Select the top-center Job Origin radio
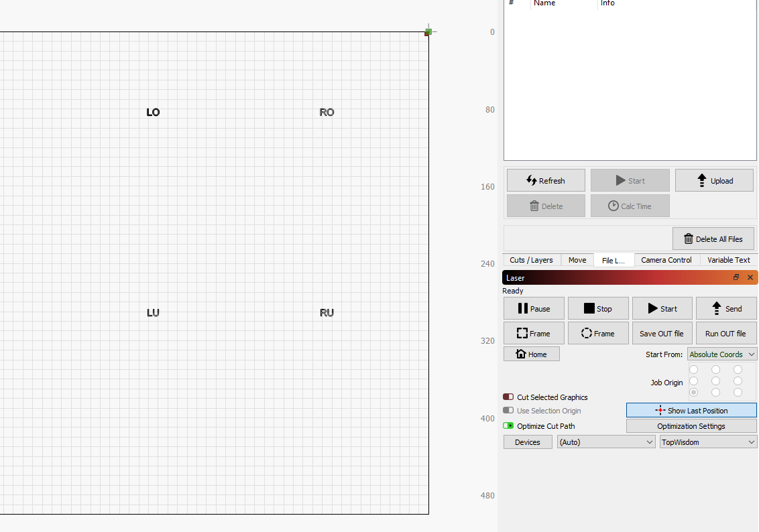759x532 pixels. tap(716, 369)
